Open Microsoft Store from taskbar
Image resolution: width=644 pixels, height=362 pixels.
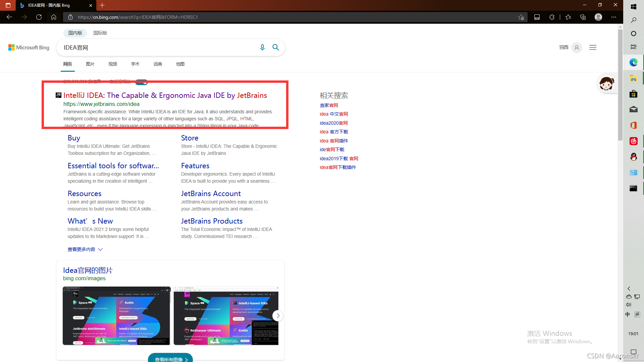click(634, 94)
